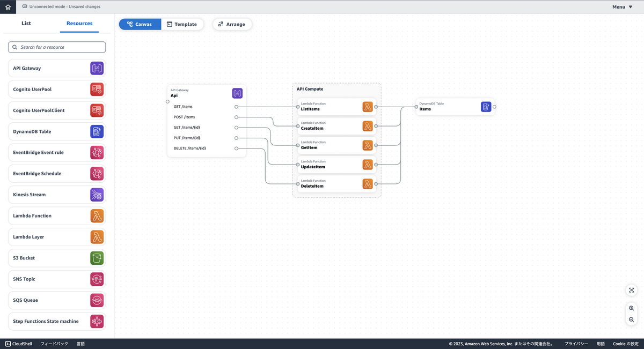The height and width of the screenshot is (349, 644).
Task: Pick the Lambda Layer resource icon
Action: 97,237
